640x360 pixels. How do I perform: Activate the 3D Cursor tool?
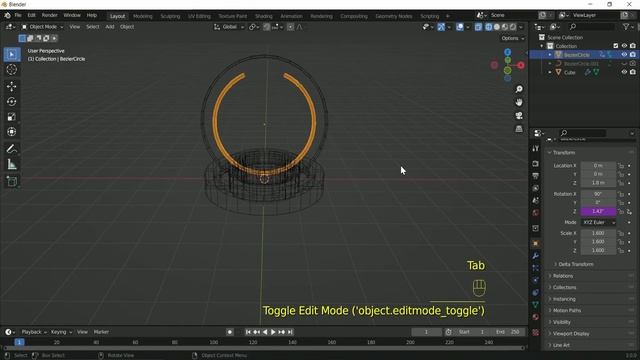(x=12, y=70)
